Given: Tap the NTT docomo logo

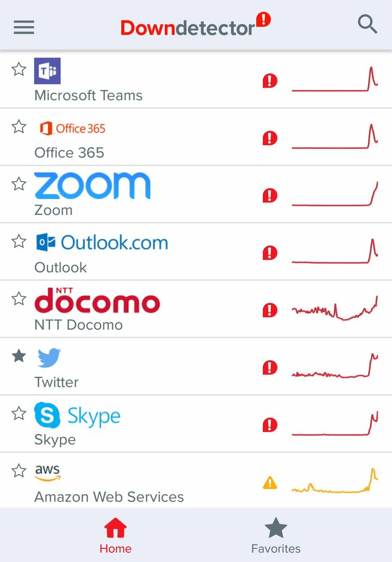Looking at the screenshot, I should pos(97,300).
